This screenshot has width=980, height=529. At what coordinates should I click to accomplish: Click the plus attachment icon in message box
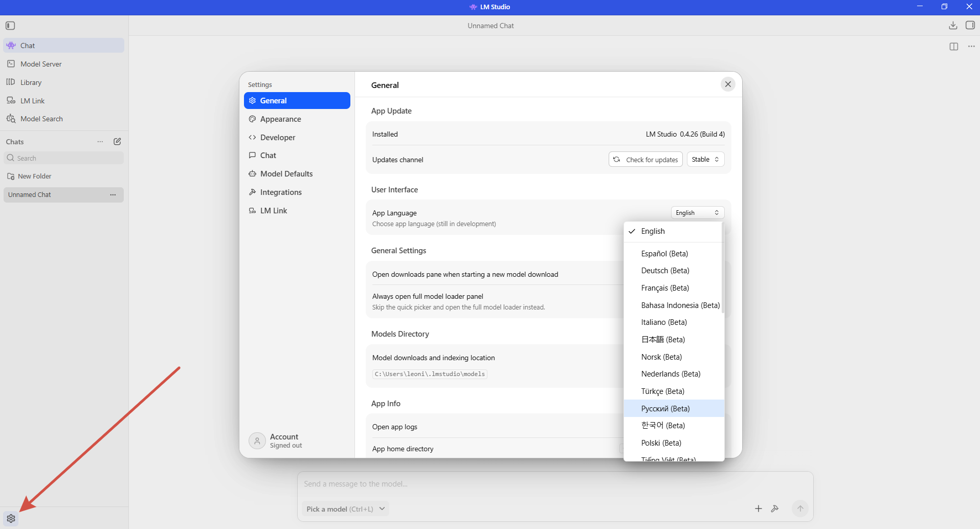tap(759, 509)
